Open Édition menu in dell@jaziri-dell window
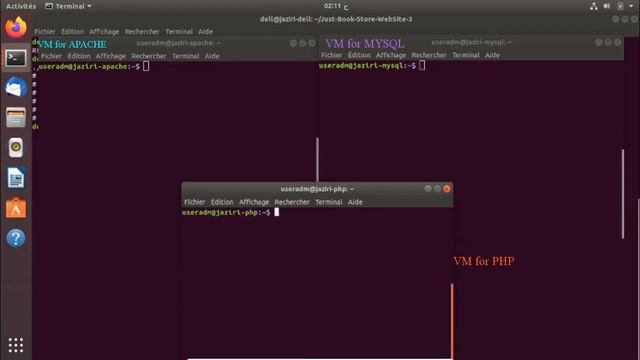 click(72, 31)
